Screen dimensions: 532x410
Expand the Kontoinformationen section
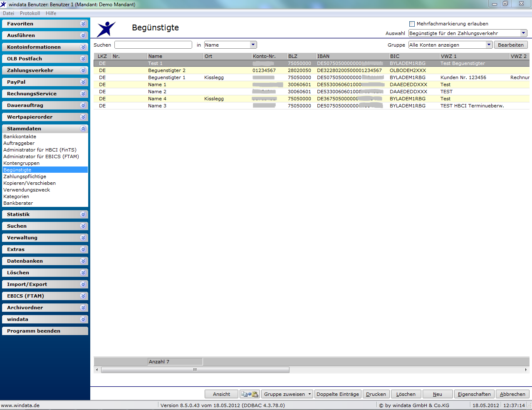[45, 47]
